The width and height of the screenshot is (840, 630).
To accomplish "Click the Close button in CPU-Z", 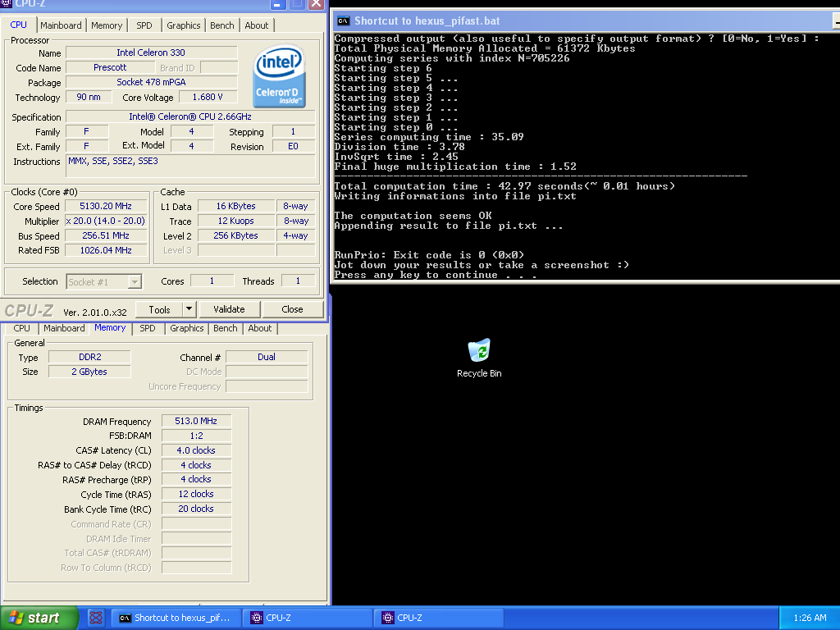I will [x=292, y=309].
